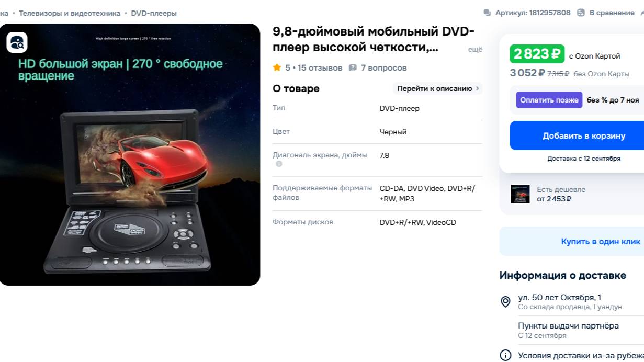Copy the article number icon
644x362 pixels.
(488, 13)
